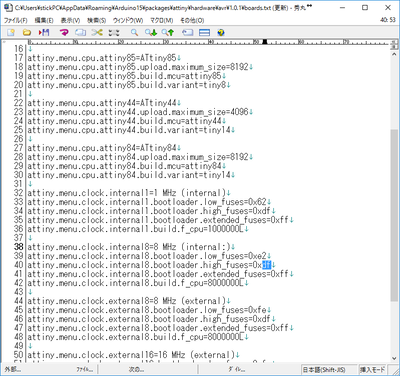Click the Help question mark icon
This screenshot has width=400, height=376.
pos(221,32)
